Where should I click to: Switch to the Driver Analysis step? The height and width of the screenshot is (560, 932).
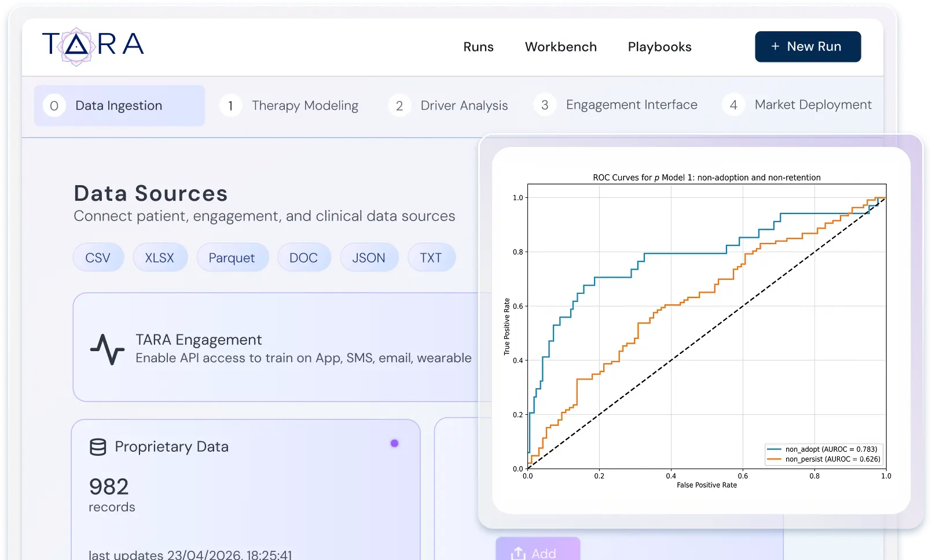point(449,105)
